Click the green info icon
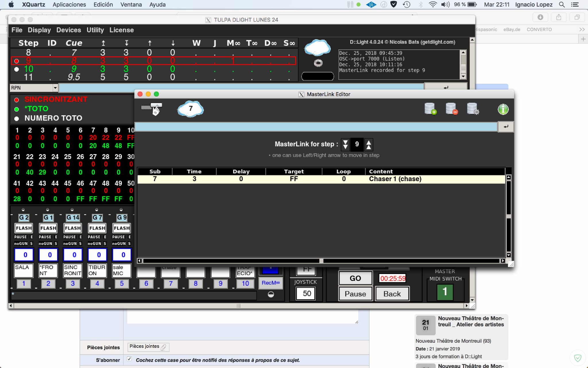588x368 pixels. (503, 109)
